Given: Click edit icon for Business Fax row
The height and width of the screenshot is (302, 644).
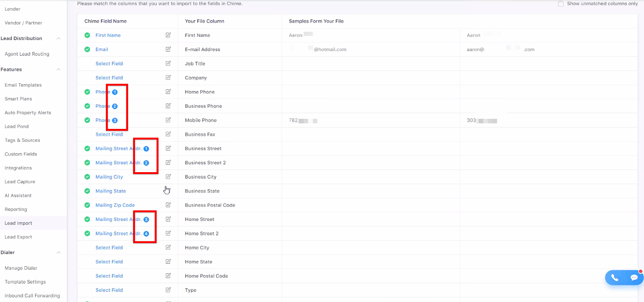Looking at the screenshot, I should (x=168, y=134).
